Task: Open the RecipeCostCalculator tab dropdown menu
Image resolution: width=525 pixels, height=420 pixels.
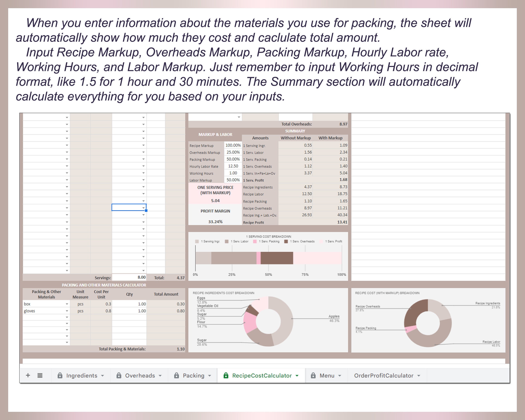Action: (297, 376)
